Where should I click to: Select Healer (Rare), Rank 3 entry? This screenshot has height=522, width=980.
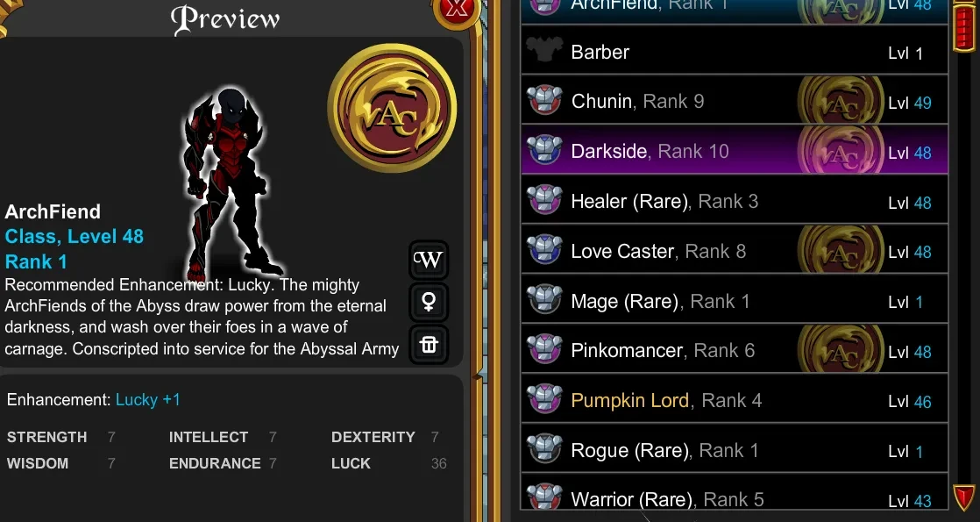pos(735,201)
